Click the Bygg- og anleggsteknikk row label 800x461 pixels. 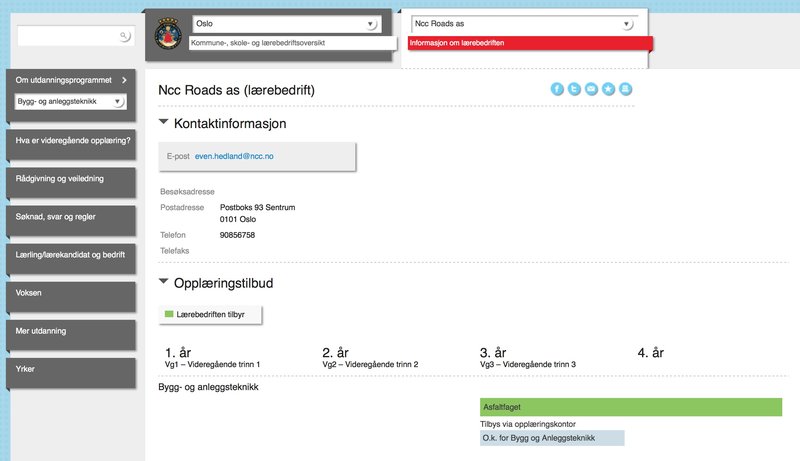click(x=208, y=387)
